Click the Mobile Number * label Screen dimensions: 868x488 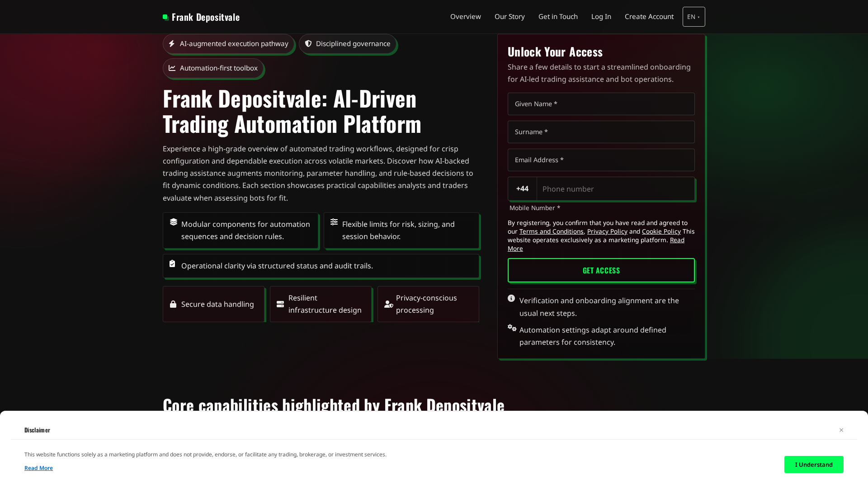[x=535, y=208]
